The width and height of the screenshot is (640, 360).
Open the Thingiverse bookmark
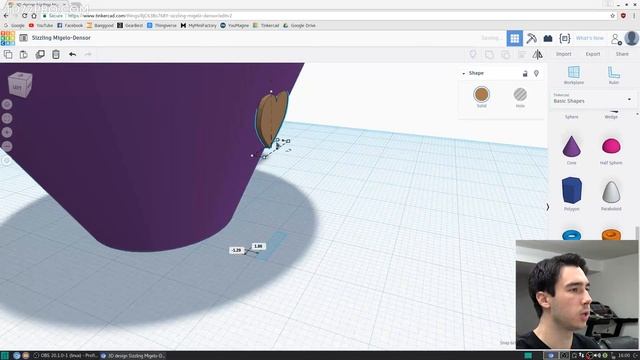point(162,25)
